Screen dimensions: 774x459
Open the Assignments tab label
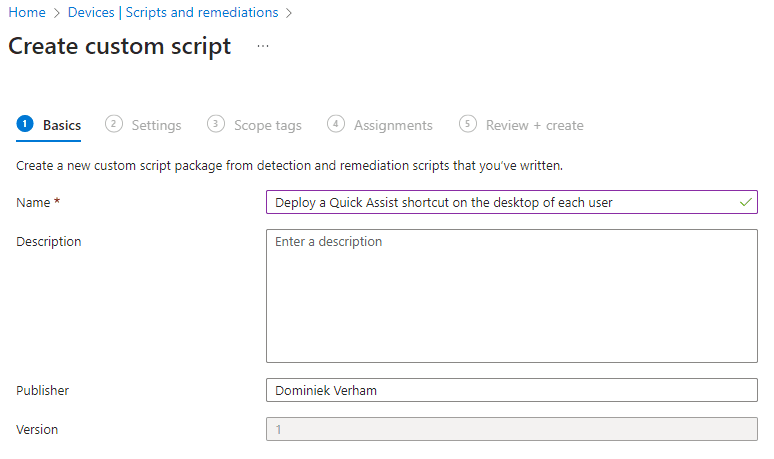[x=393, y=126]
